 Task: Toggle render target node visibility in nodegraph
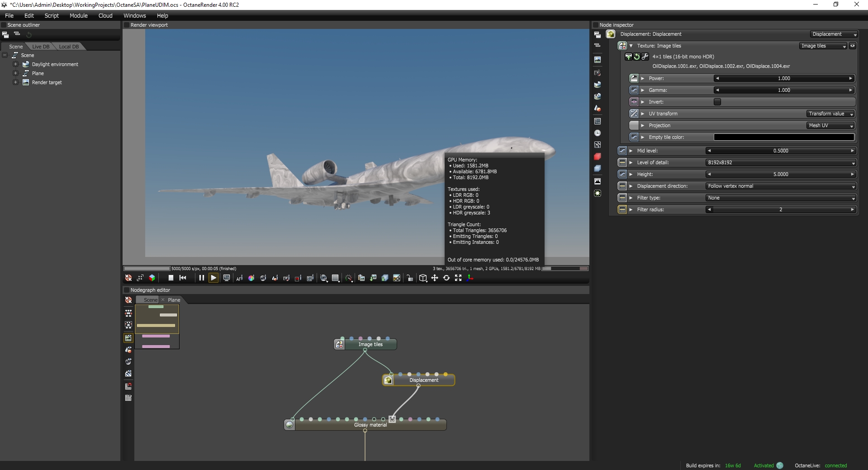(x=128, y=337)
